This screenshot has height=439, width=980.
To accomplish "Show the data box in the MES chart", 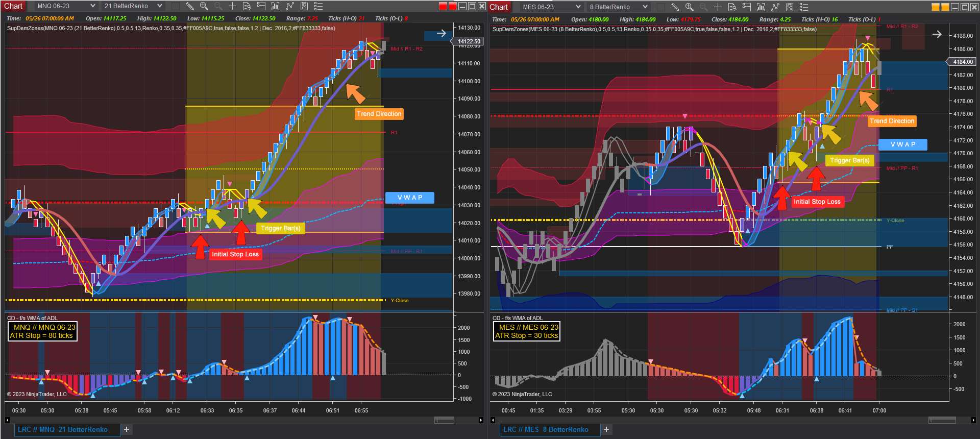I will 732,7.
